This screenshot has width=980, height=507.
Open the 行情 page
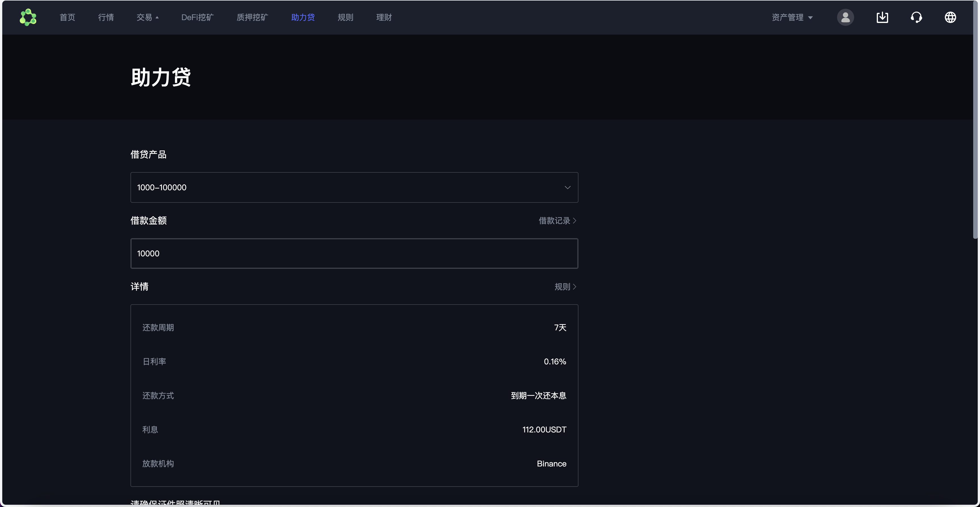(x=106, y=17)
